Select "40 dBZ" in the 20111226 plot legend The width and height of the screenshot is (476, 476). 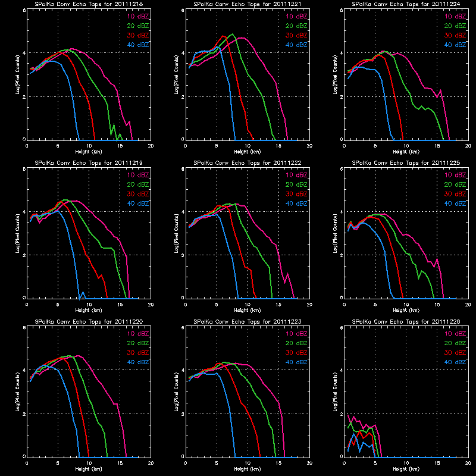pyautogui.click(x=455, y=362)
